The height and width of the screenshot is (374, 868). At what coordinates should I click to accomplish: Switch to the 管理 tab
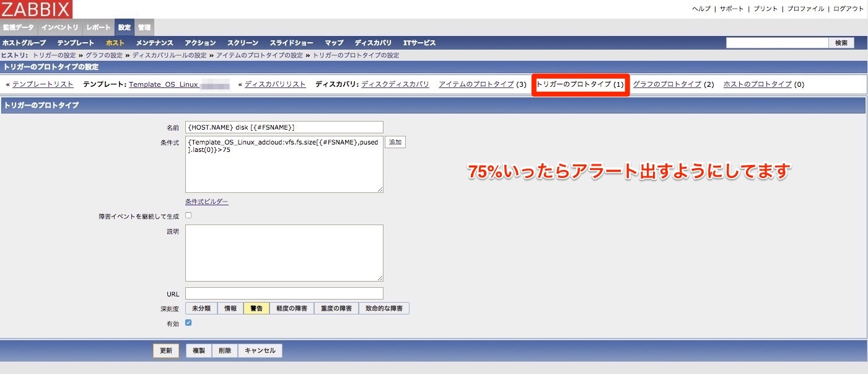pos(144,27)
